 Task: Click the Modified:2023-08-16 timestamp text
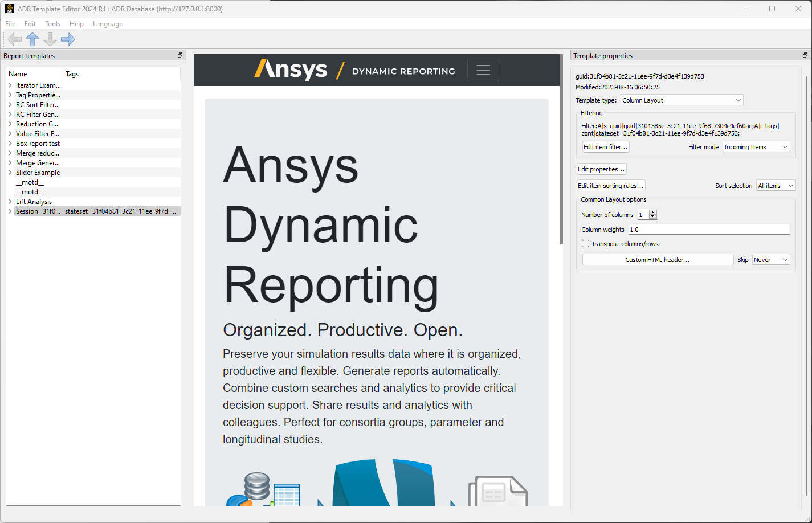618,87
